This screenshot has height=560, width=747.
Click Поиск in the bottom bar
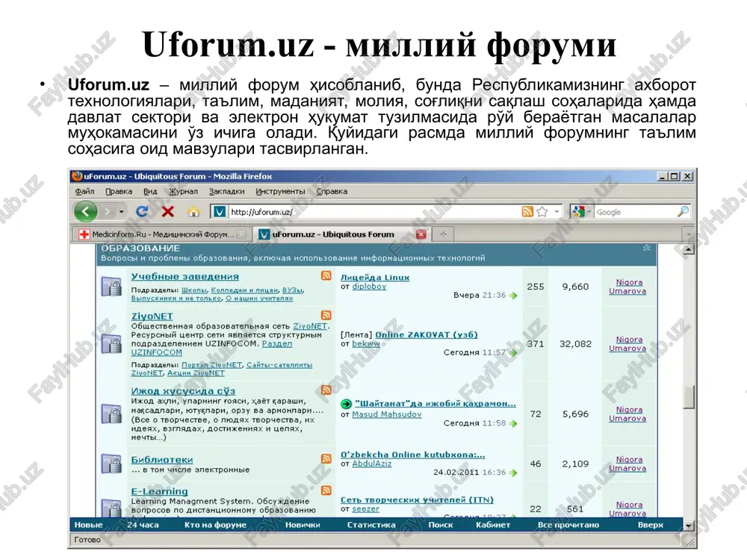pos(441,525)
